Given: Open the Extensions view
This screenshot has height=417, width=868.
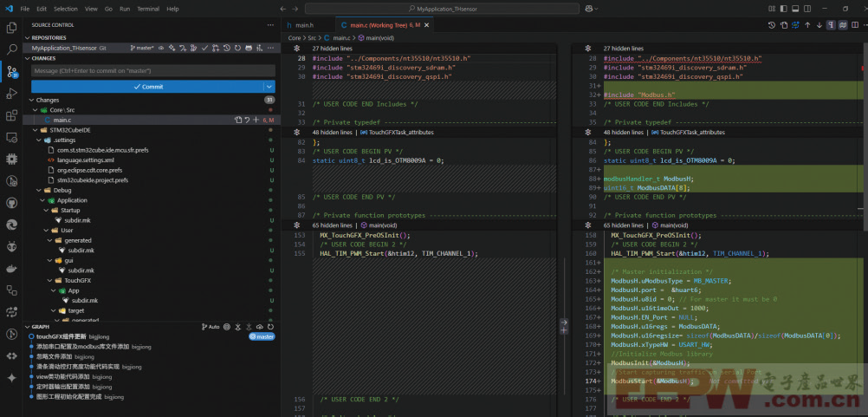Looking at the screenshot, I should 11,115.
